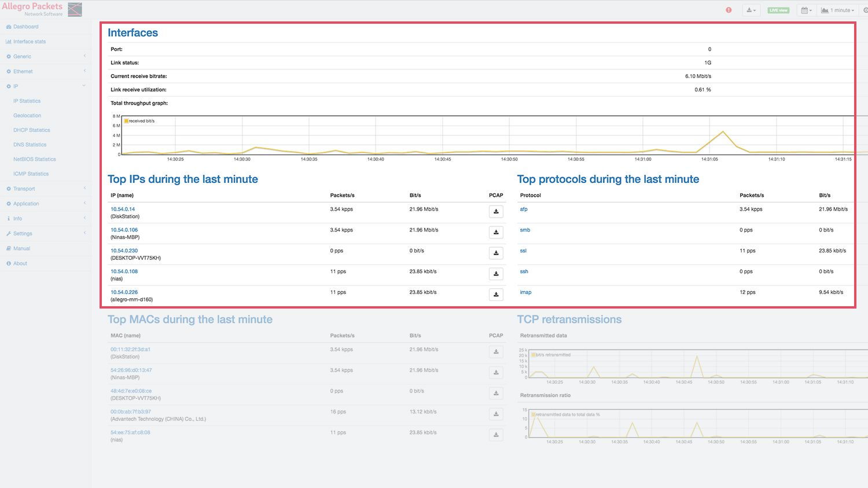Open the calendar time range dropdown
This screenshot has width=868, height=488.
(806, 10)
